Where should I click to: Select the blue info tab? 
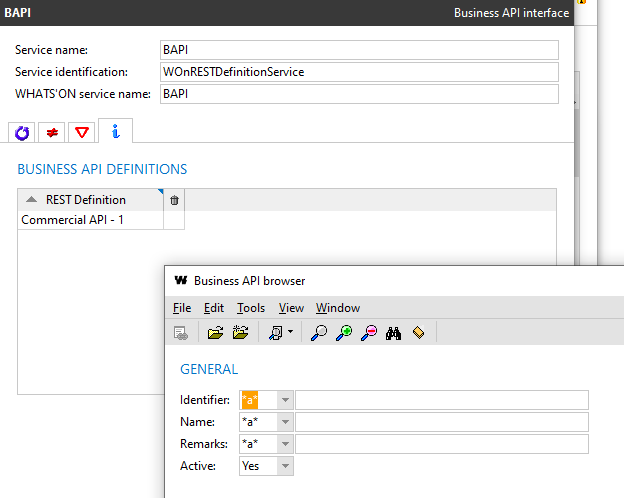coord(115,132)
